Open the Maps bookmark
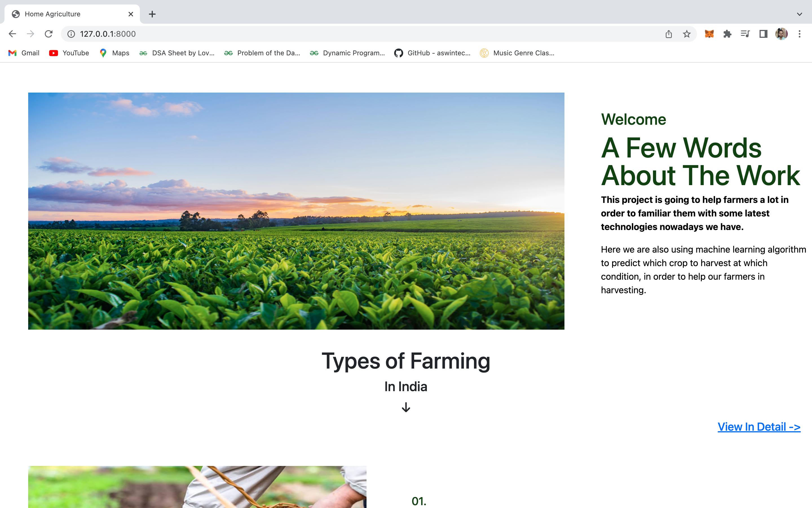Screen dimensions: 812x508 point(114,53)
